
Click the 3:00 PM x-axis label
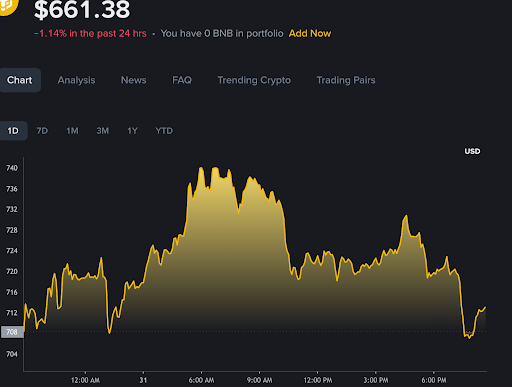click(376, 380)
